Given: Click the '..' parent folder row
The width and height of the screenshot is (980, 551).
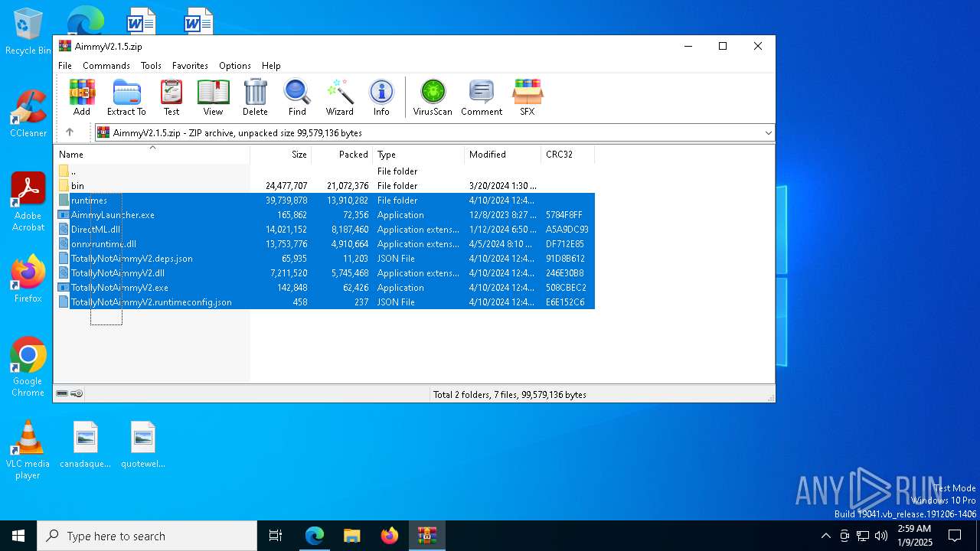Looking at the screenshot, I should point(324,171).
